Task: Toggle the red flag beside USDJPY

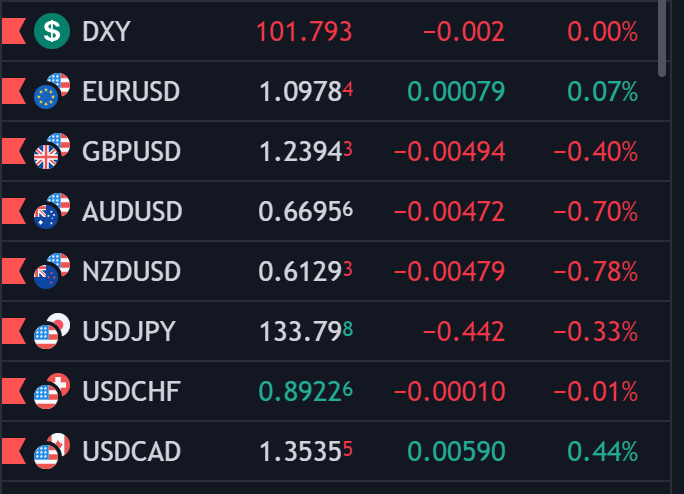Action: [x=13, y=331]
